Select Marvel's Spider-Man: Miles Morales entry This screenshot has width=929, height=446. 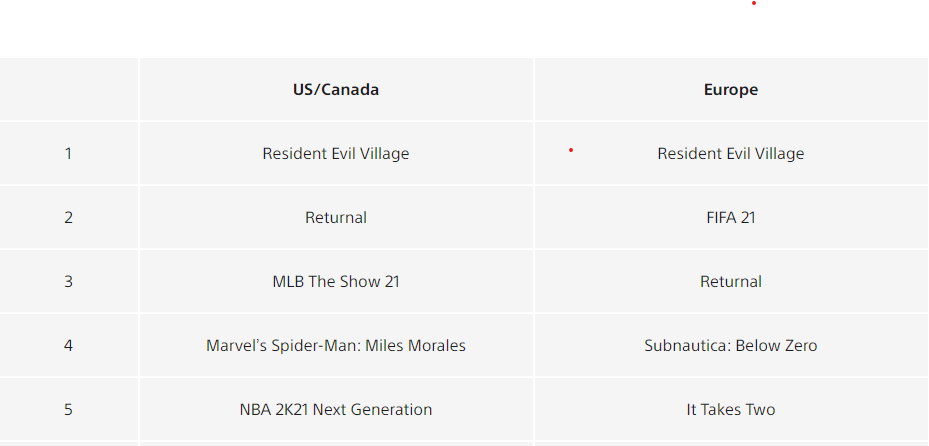(x=336, y=345)
